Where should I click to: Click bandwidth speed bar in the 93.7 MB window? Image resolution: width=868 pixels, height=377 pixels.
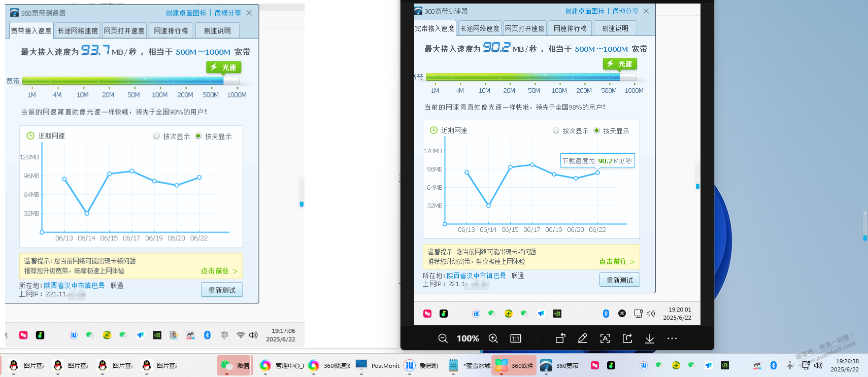(130, 81)
